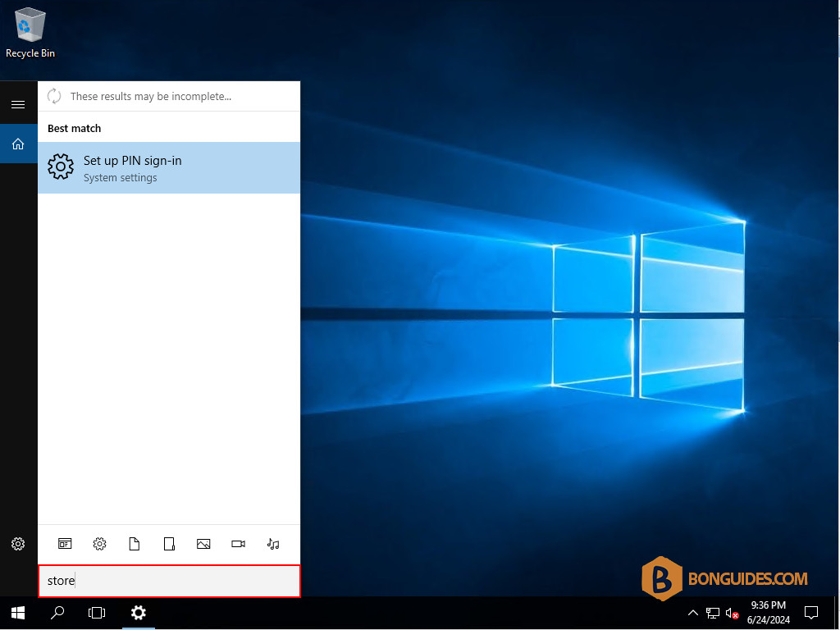
Task: Open the network status tray icon
Action: coord(713,613)
